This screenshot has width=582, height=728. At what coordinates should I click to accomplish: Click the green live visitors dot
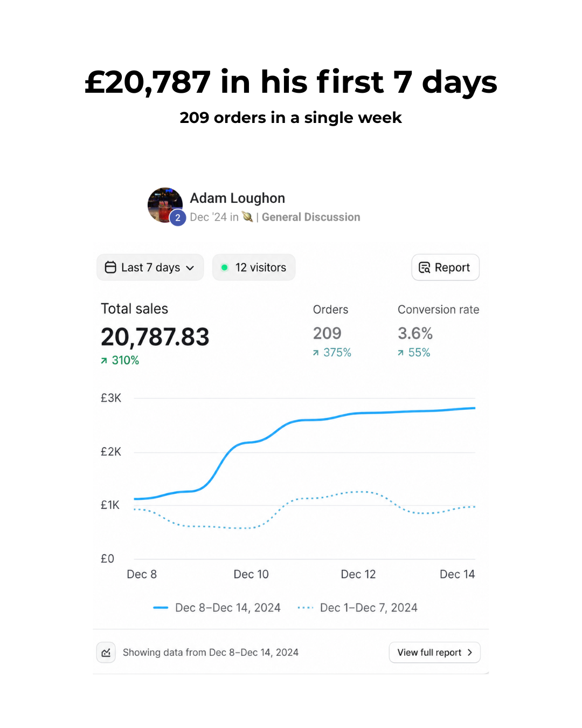[x=225, y=267]
